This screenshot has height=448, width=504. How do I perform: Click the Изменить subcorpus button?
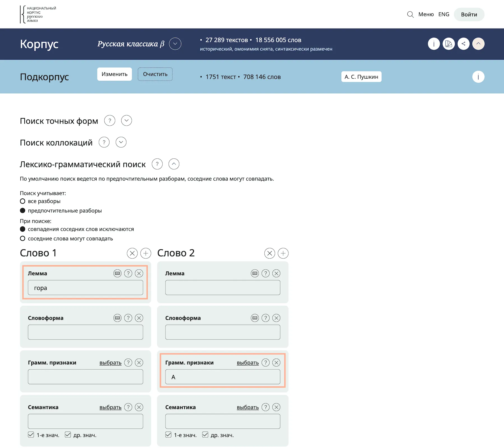point(115,74)
